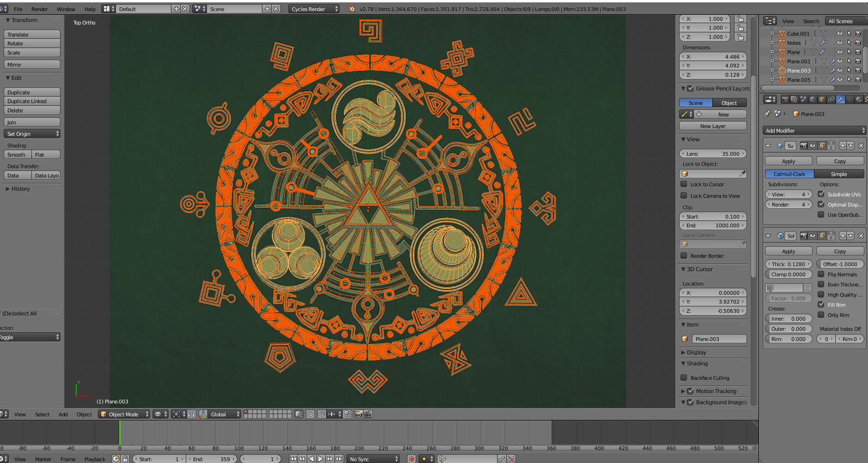Uncheck Subdivide UVs option

tap(821, 194)
